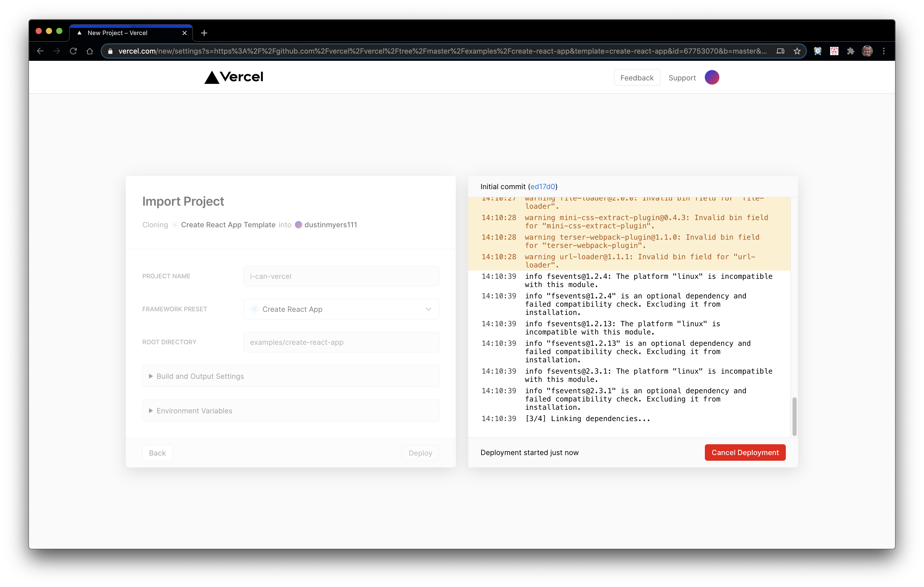Expand the Environment Variables section
924x587 pixels.
tap(291, 411)
